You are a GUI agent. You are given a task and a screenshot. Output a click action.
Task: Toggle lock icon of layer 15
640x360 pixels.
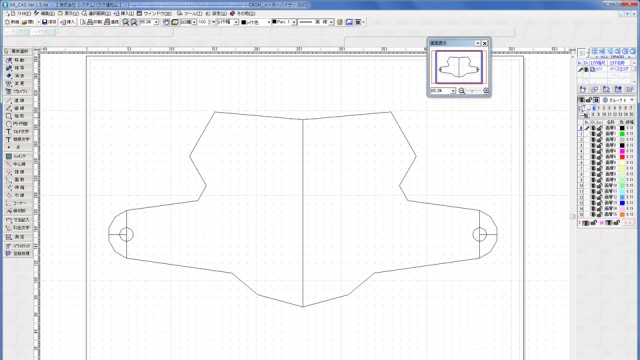click(599, 214)
